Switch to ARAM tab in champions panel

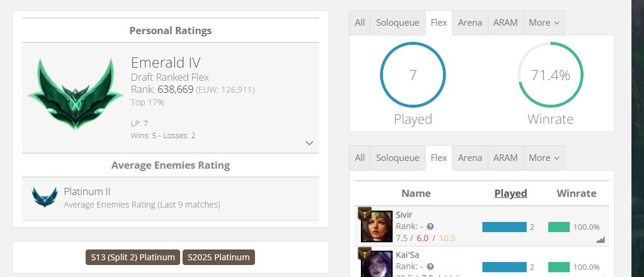pos(506,158)
